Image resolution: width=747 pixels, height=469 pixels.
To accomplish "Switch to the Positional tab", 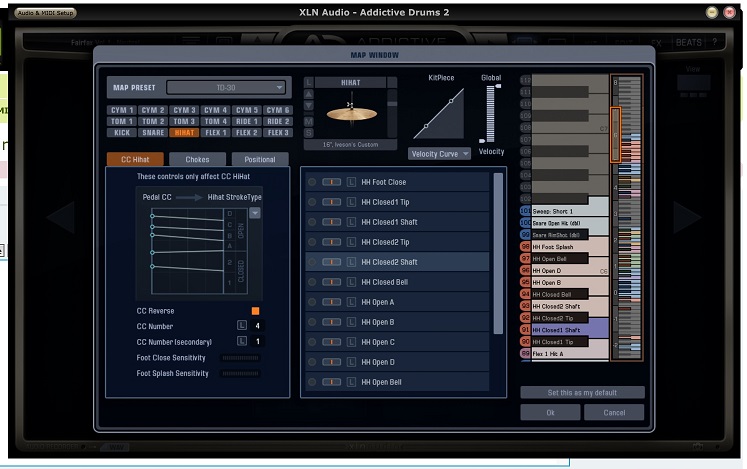I will click(260, 159).
